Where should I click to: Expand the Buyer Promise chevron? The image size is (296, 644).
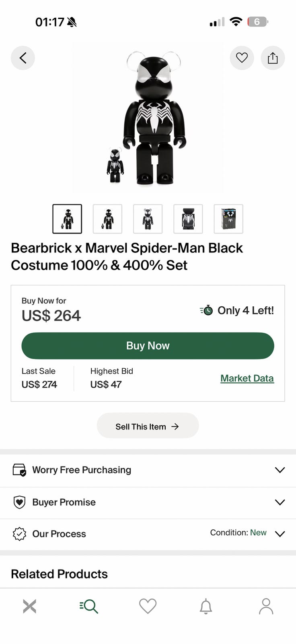(280, 502)
